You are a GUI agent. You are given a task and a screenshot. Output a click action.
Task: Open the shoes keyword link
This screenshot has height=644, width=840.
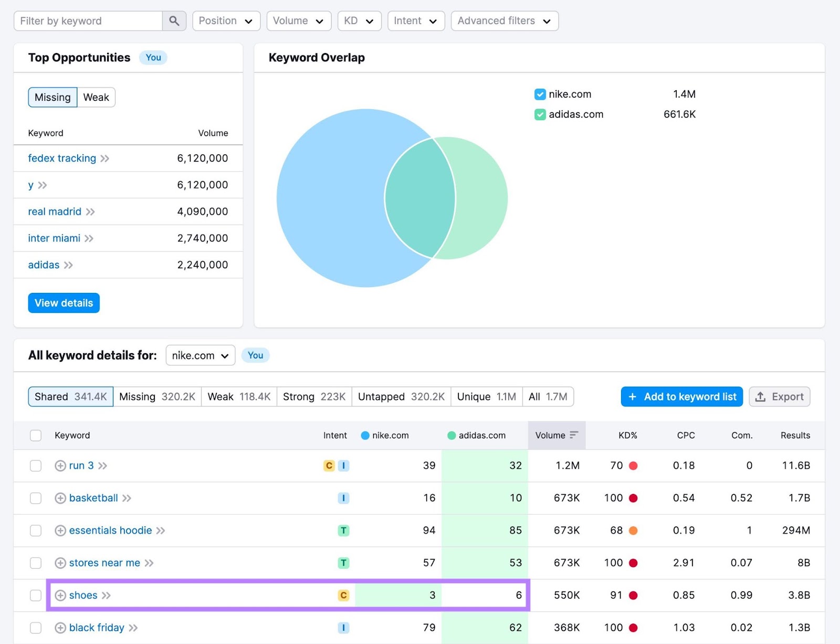point(83,595)
